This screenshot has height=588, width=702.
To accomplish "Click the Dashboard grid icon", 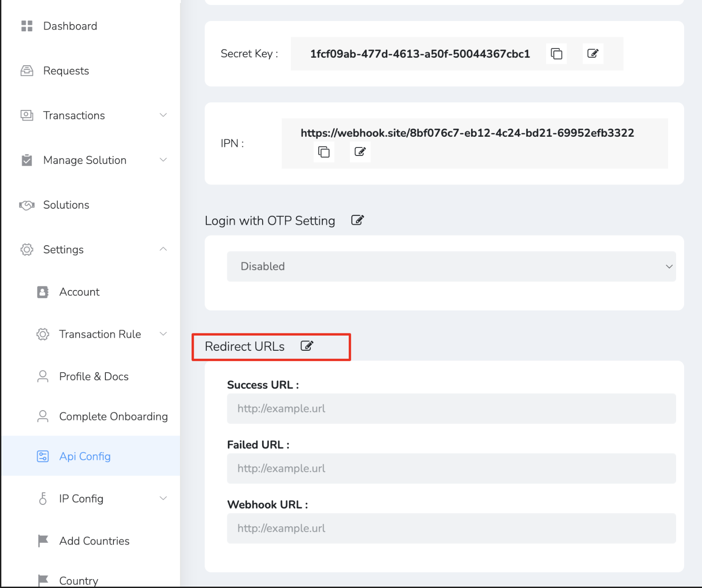I will point(27,26).
